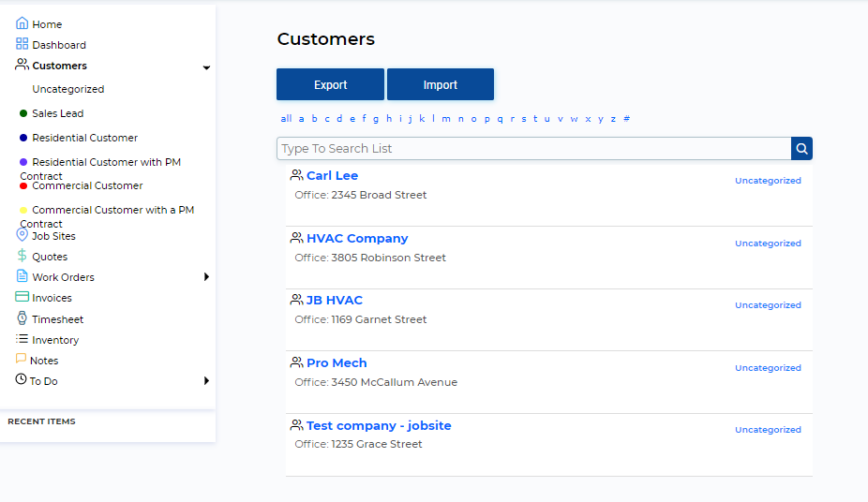
Task: Click Uncategorized tag on JB HVAC row
Action: [x=768, y=305]
